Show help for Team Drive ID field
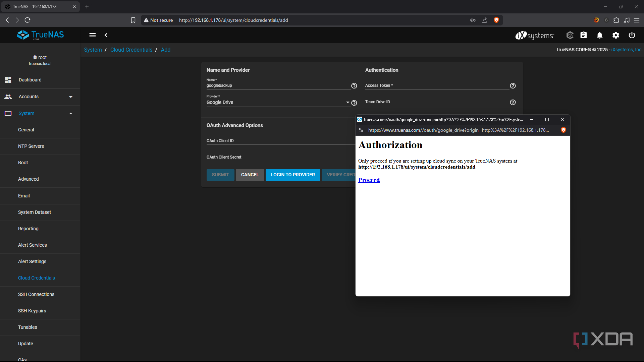Screen dimensions: 644x362 coord(513,102)
